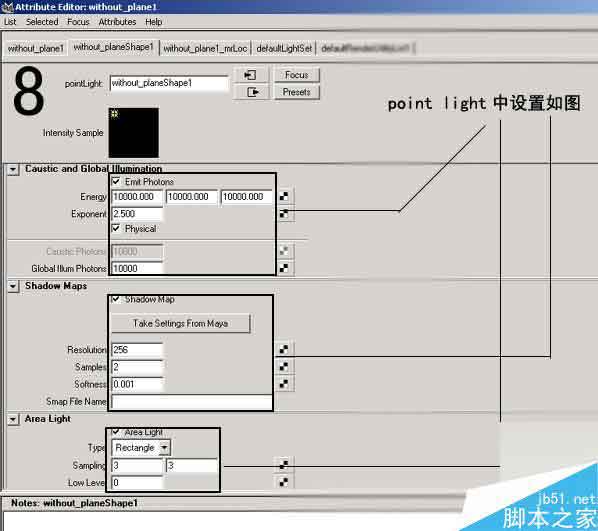Click the map button beside Exponent

click(284, 214)
